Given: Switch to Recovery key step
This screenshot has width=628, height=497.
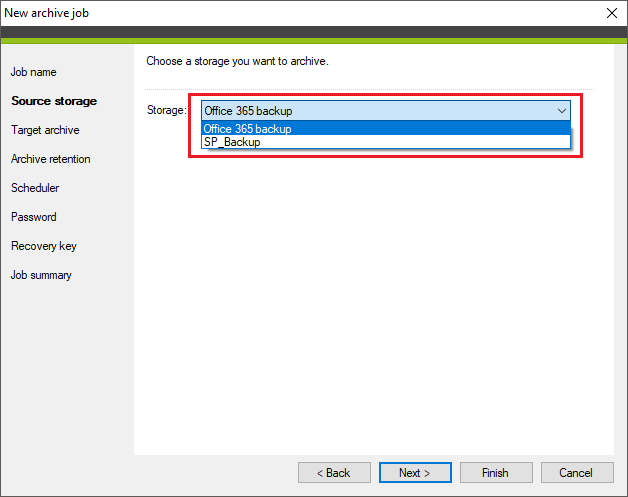Looking at the screenshot, I should (x=44, y=246).
